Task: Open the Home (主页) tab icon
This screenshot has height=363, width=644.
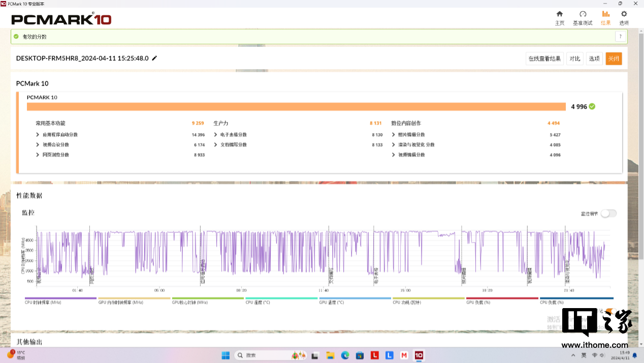Action: (559, 14)
